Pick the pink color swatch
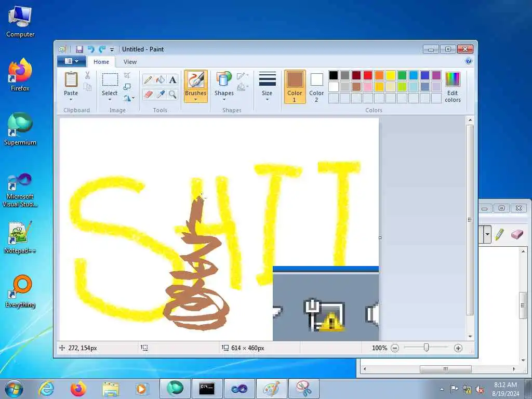 (368, 87)
